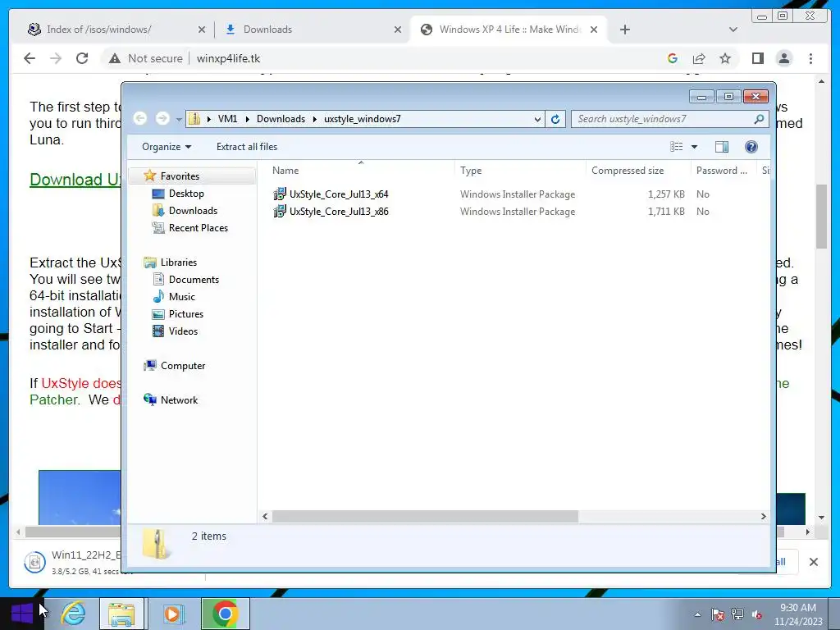Click the Google icon in address bar
The width and height of the screenshot is (840, 630).
pyautogui.click(x=673, y=58)
